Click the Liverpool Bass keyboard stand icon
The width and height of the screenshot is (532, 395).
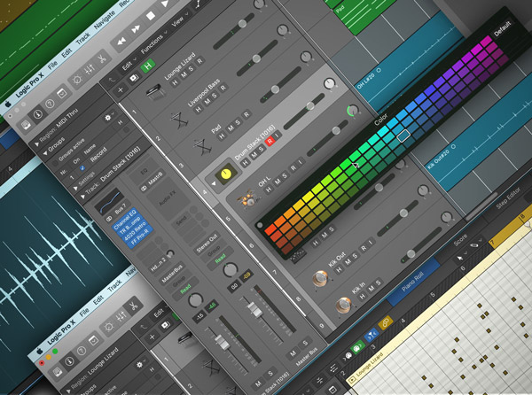click(180, 120)
